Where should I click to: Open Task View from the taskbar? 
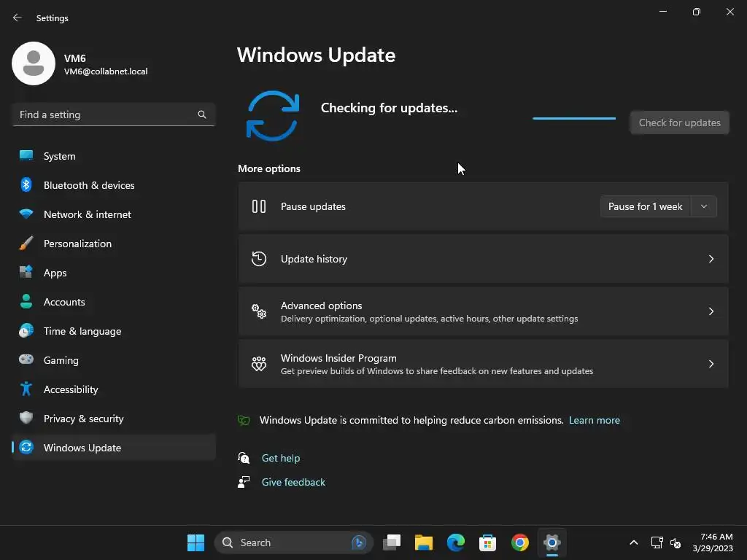pyautogui.click(x=392, y=542)
